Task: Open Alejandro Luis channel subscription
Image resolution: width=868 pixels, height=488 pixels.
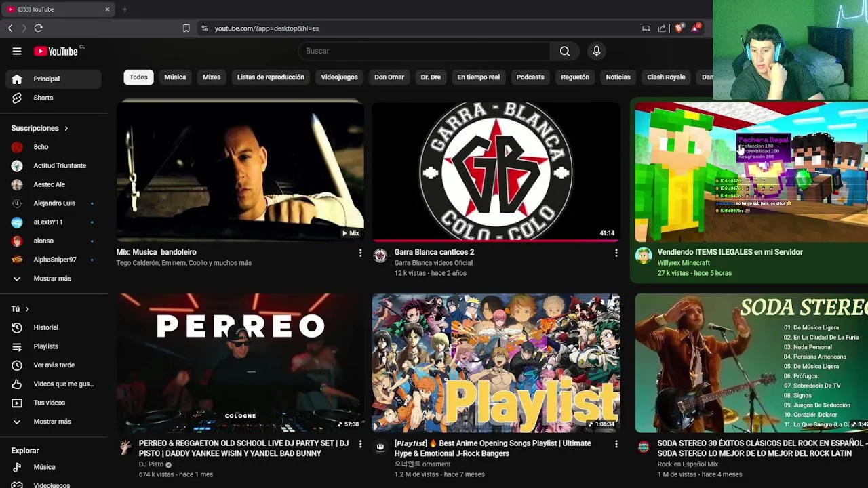Action: pyautogui.click(x=54, y=203)
